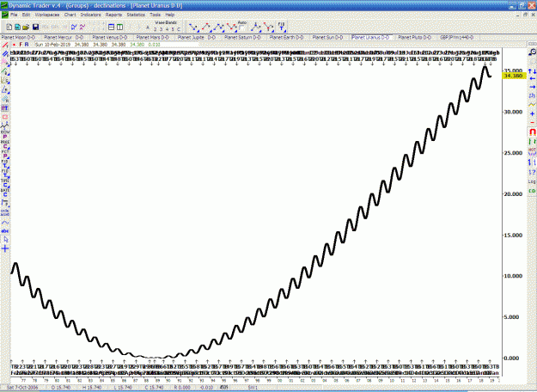Select the blue parallel lines tool
This screenshot has height=392, width=537.
[5, 54]
